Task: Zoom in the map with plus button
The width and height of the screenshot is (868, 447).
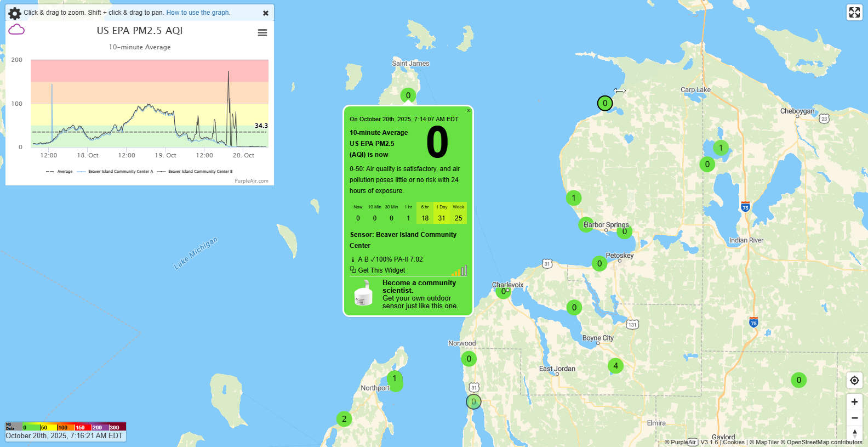Action: [854, 402]
